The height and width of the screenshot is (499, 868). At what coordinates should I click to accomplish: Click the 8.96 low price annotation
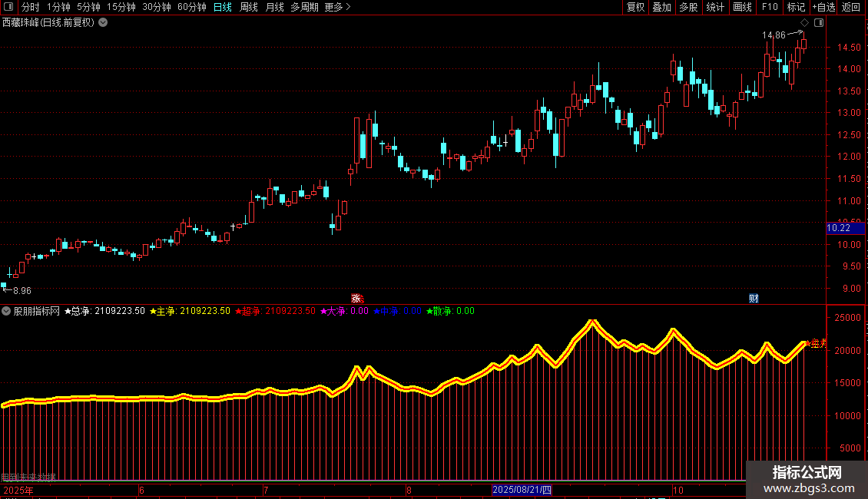coord(22,291)
